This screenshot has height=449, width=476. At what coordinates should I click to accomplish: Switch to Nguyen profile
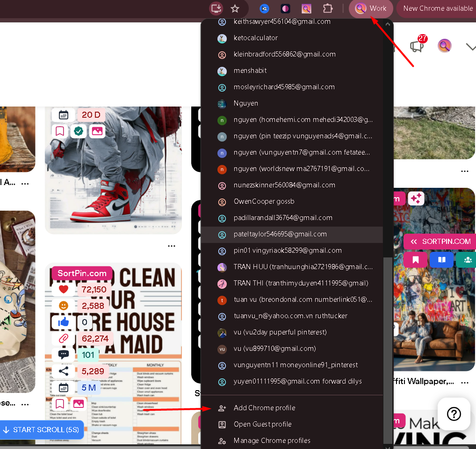[292, 103]
